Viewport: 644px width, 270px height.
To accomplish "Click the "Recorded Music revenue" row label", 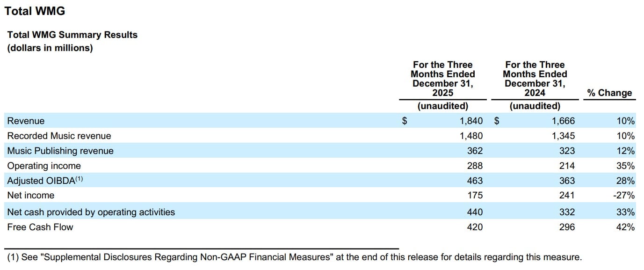I will click(59, 136).
